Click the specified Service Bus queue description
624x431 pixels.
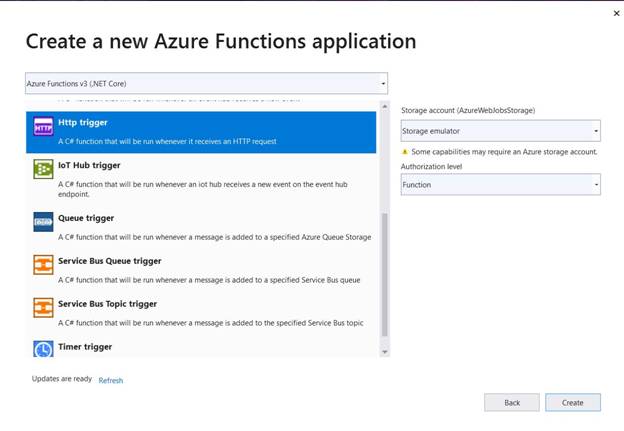click(209, 280)
